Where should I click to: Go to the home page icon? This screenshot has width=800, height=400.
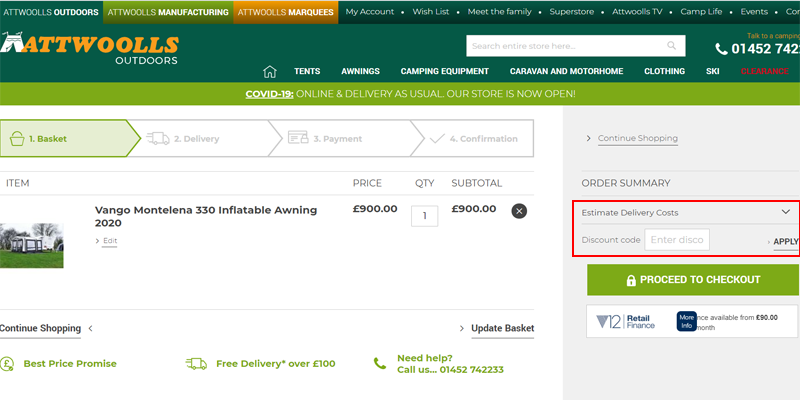269,71
